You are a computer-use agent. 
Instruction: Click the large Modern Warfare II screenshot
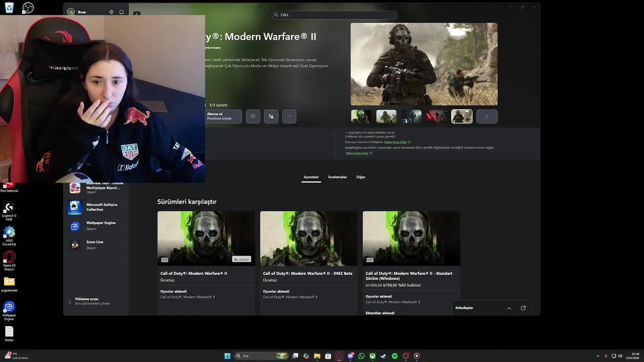point(424,64)
